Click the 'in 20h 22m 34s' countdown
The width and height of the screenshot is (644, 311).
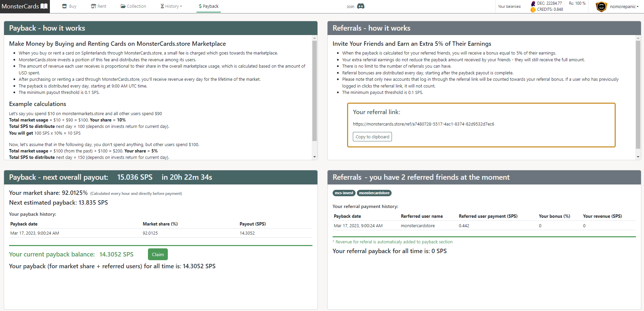tap(187, 177)
